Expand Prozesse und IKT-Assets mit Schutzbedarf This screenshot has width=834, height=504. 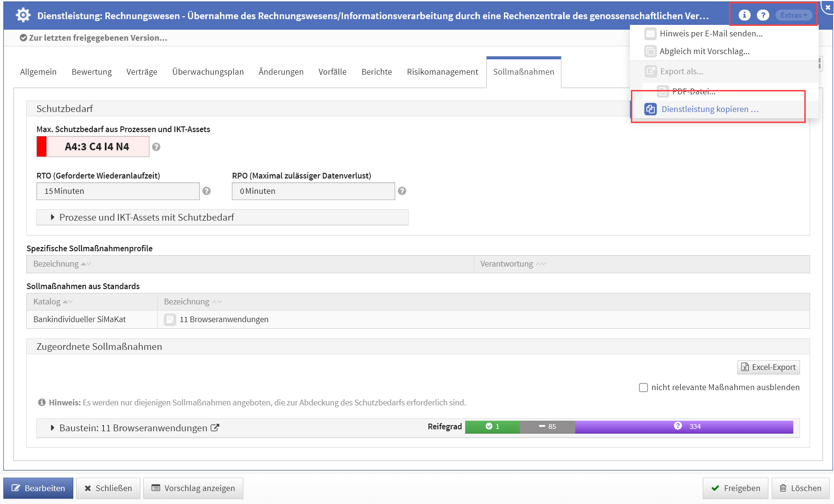pyautogui.click(x=53, y=217)
